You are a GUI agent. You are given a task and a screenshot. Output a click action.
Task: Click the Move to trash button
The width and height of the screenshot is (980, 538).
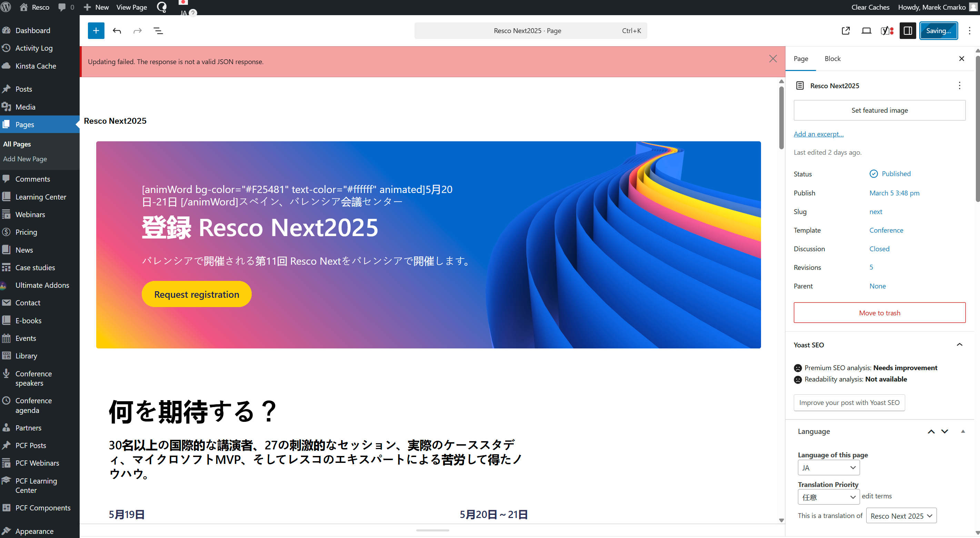click(x=879, y=313)
